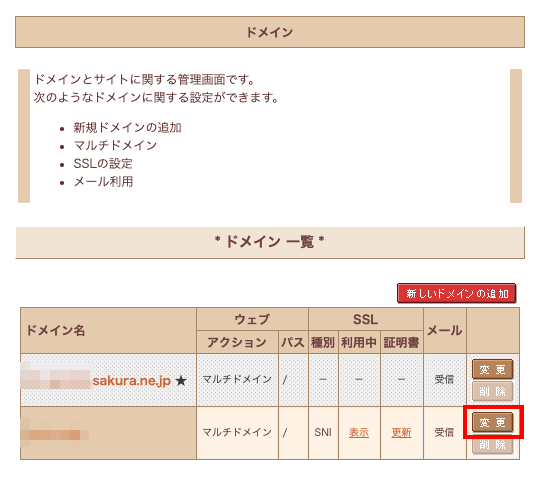Open the 表示 SSL link
The width and height of the screenshot is (540, 480).
359,432
